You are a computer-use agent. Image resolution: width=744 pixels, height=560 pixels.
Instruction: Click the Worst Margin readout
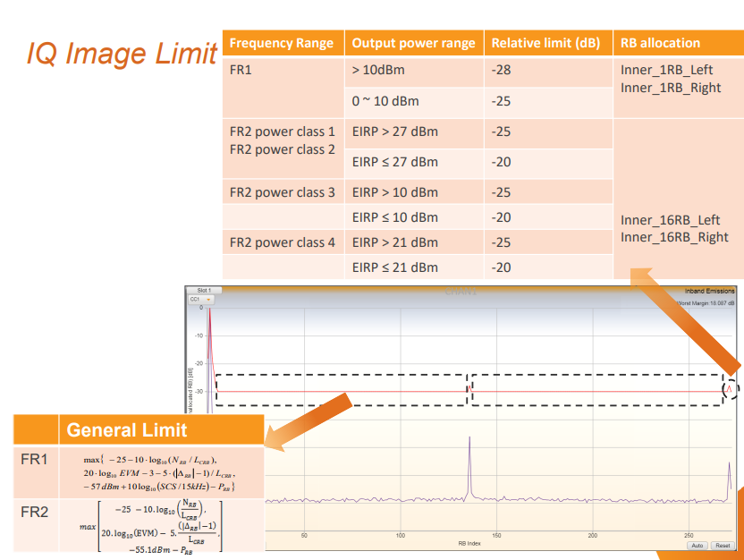(705, 303)
